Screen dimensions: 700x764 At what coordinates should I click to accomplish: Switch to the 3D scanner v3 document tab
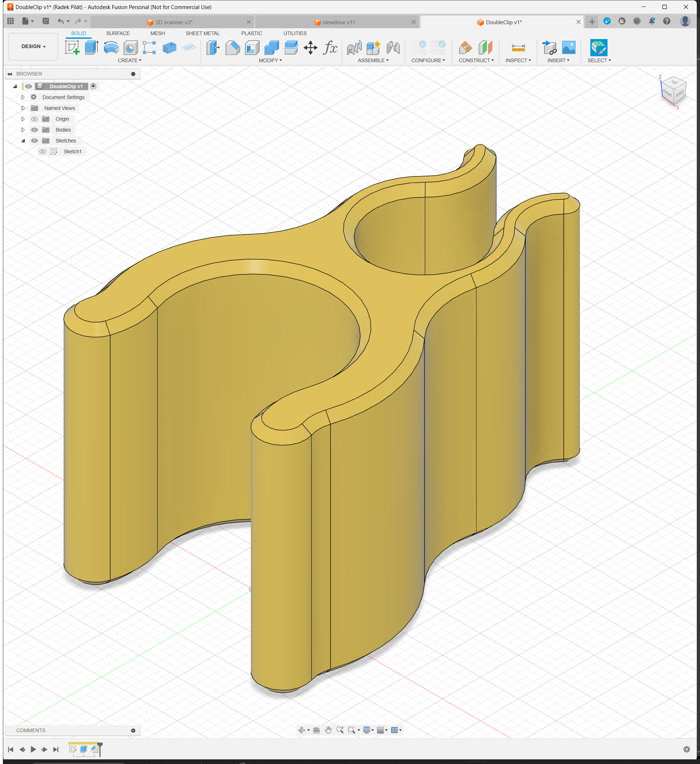(x=172, y=22)
